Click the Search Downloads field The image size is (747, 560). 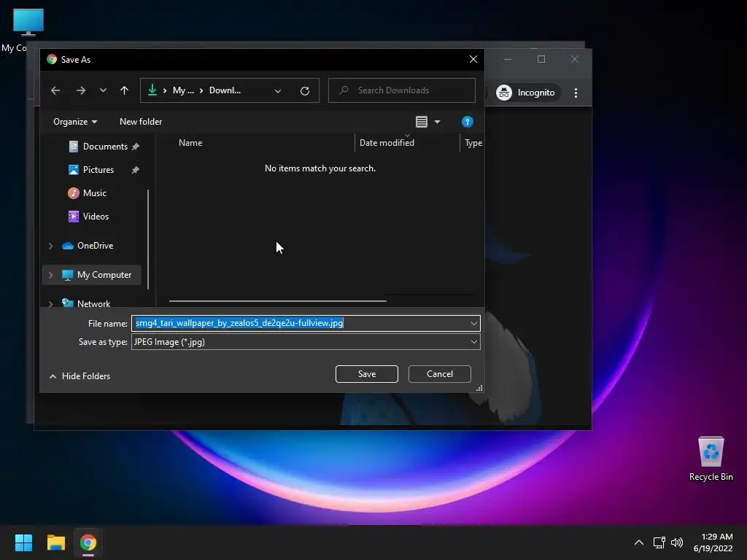[402, 90]
